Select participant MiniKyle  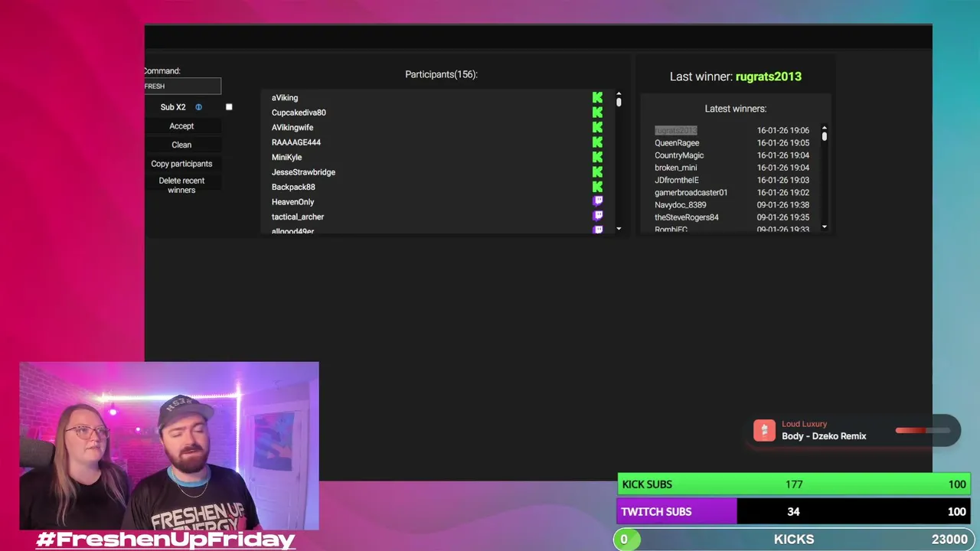(286, 158)
